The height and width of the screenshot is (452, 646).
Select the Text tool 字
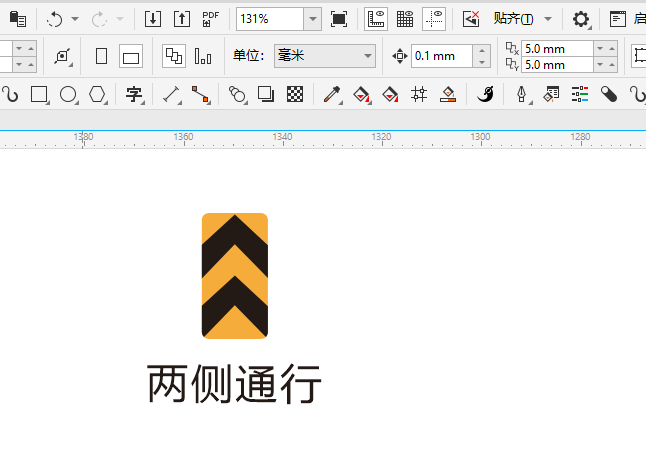134,94
